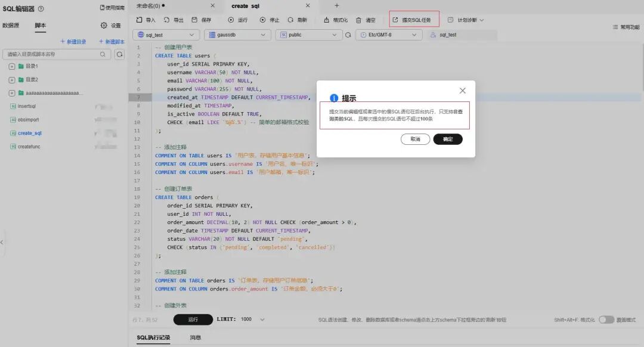This screenshot has height=347, width=644.
Task: Click the 导出 export icon
Action: pos(166,20)
